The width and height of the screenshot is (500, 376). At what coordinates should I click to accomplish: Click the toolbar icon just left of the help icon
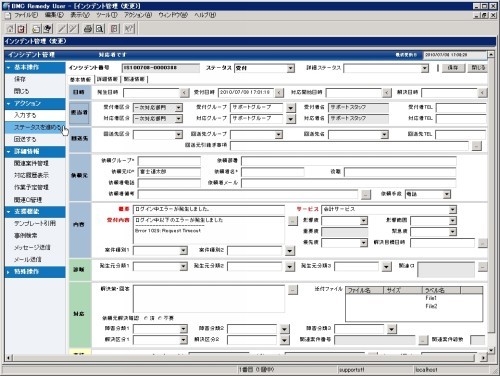point(114,29)
